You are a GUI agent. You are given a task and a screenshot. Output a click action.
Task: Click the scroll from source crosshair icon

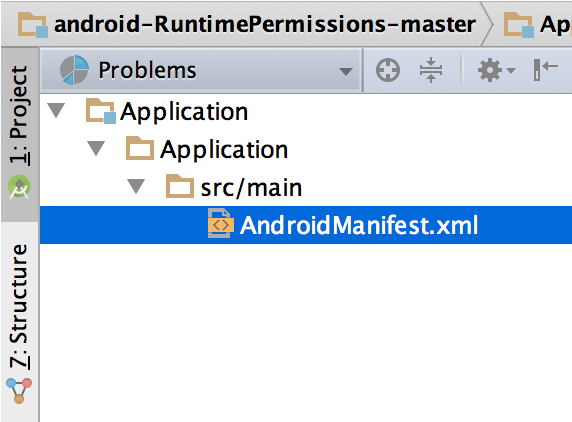388,70
